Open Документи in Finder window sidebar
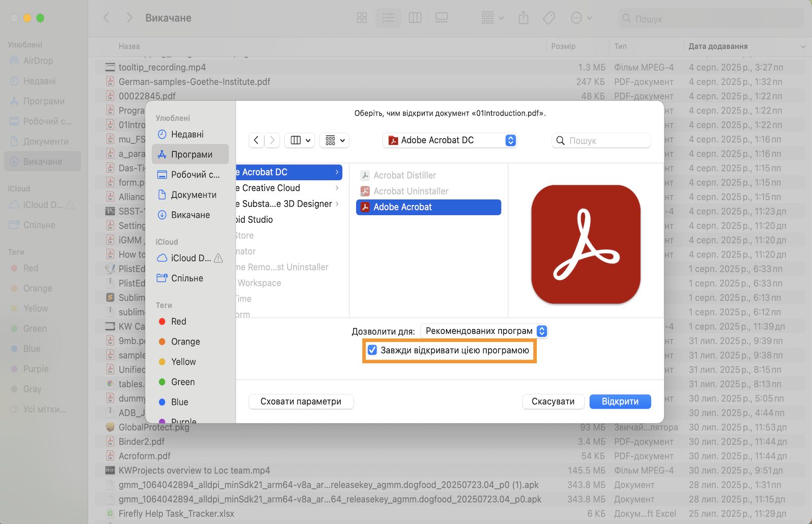 coord(43,142)
